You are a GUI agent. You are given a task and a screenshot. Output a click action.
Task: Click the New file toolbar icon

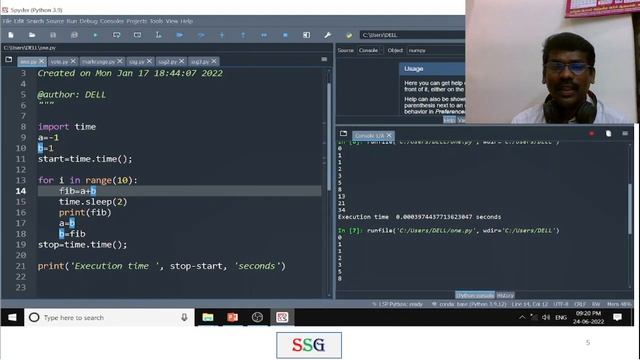coord(11,35)
